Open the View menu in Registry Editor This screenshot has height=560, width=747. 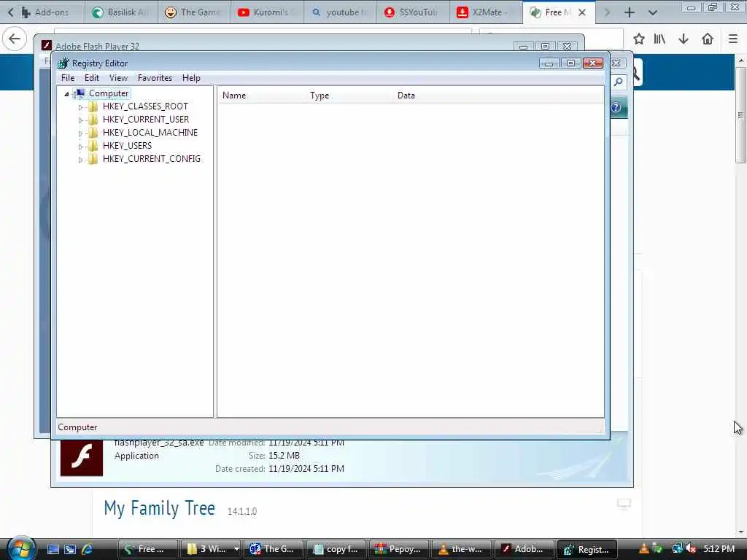[118, 77]
